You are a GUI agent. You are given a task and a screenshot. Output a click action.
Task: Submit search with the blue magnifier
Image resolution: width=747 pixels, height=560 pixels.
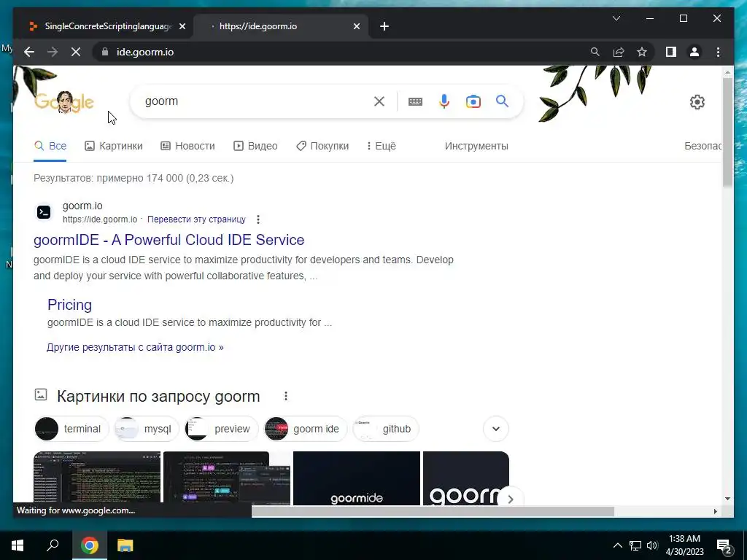click(x=502, y=101)
